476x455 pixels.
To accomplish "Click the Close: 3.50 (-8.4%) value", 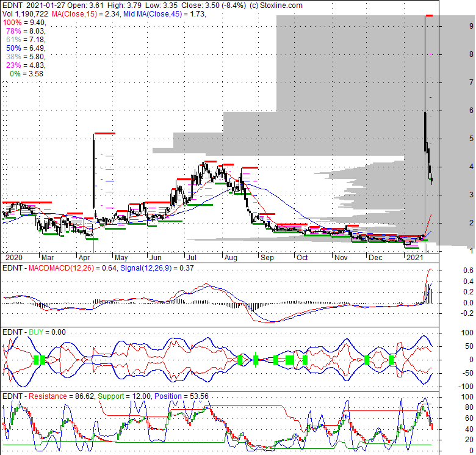I will point(214,5).
